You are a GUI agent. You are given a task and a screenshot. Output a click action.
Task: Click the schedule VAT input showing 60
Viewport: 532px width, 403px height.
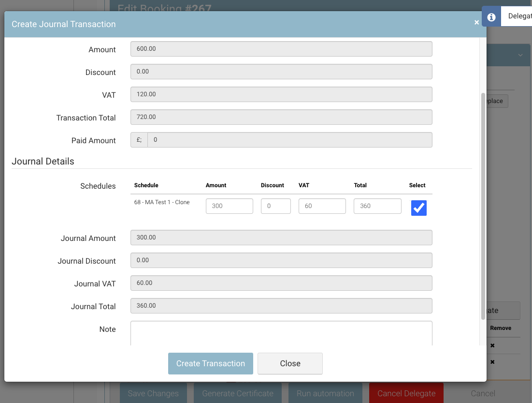(x=322, y=206)
